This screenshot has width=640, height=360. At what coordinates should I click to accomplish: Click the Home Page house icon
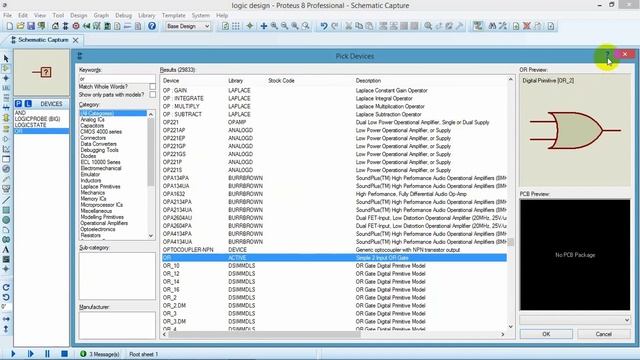55,26
